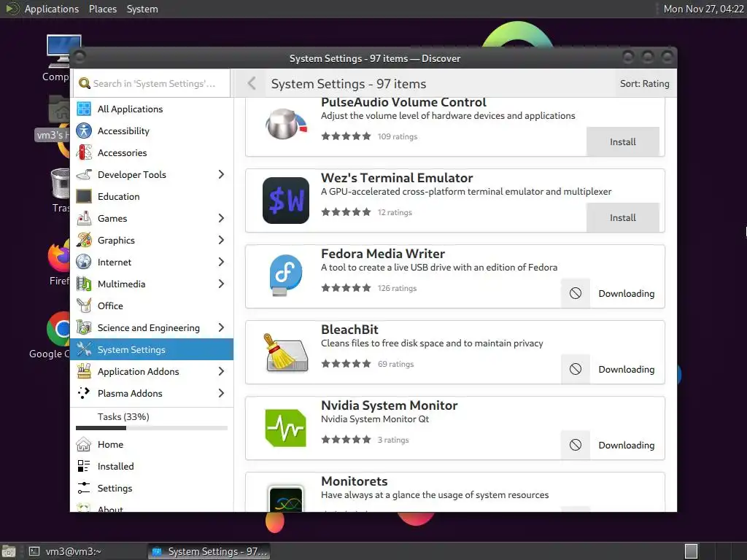Open the Applications menu in top panel
The width and height of the screenshot is (747, 560).
point(52,9)
